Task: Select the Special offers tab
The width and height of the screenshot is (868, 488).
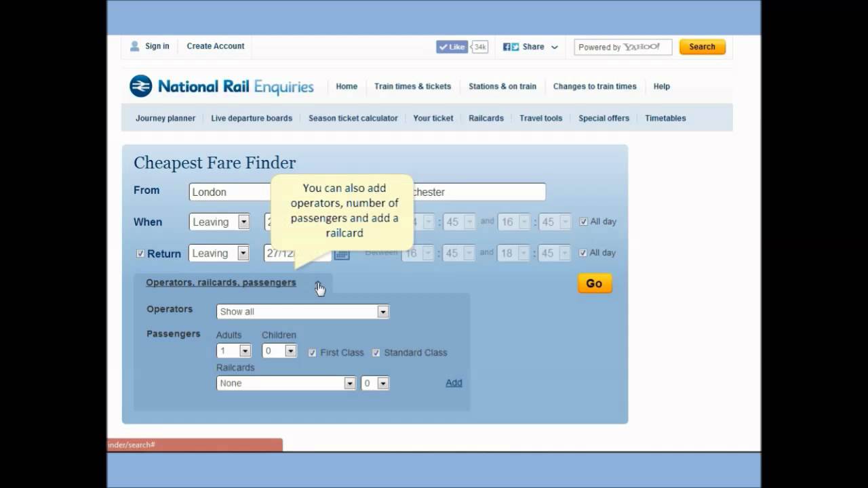Action: [x=604, y=118]
